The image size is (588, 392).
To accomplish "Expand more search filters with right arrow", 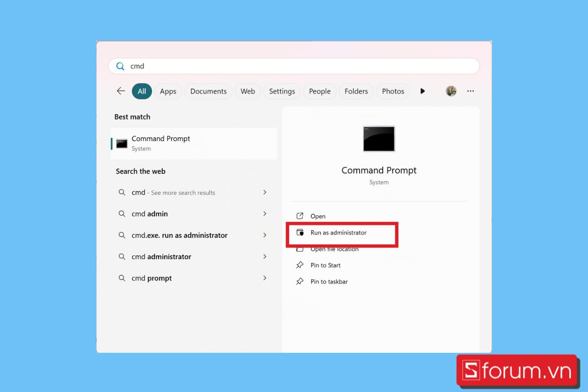I will (422, 91).
